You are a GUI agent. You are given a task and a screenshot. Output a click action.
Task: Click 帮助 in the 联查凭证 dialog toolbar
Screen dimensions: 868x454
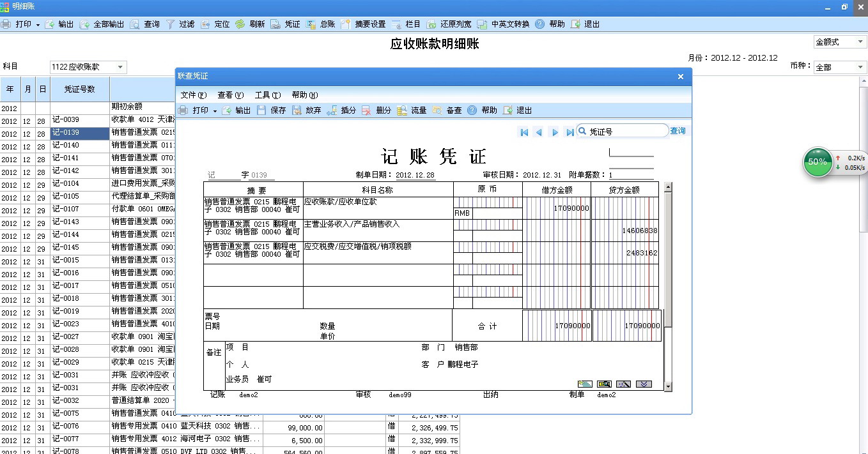point(482,110)
